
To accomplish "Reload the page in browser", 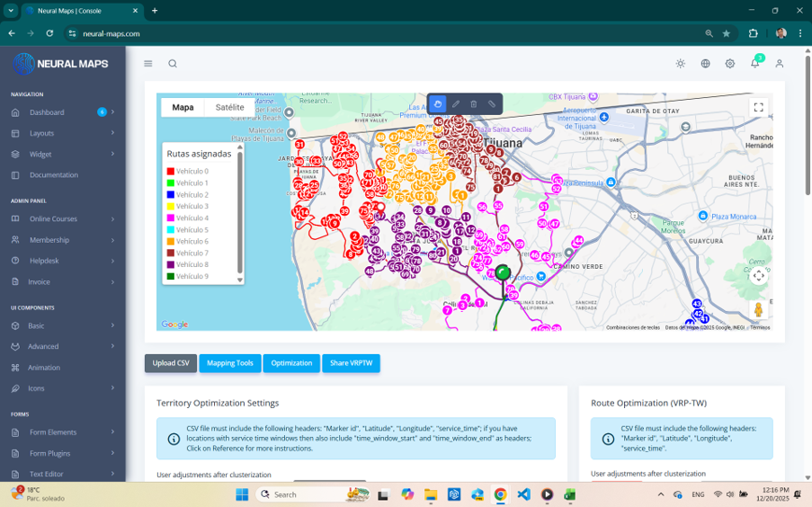I will [49, 33].
